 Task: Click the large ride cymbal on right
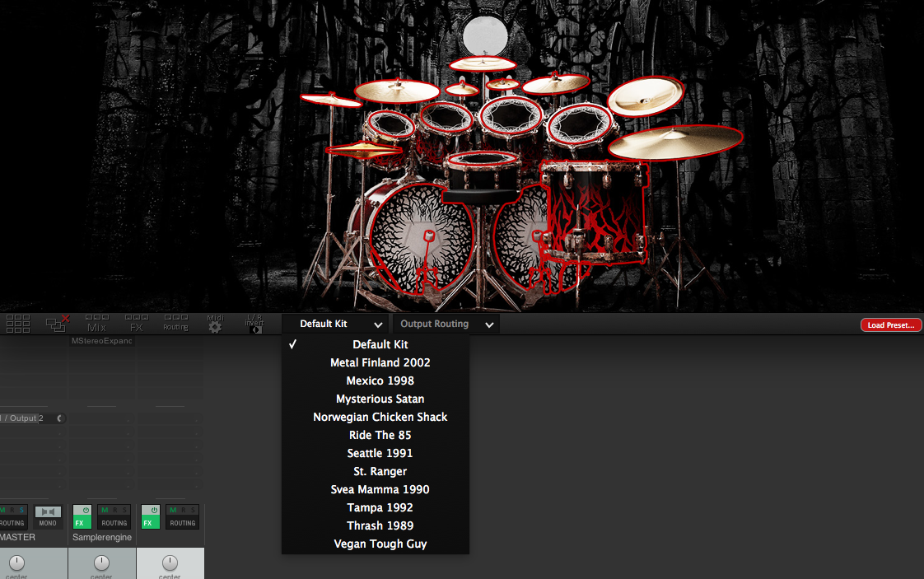674,142
